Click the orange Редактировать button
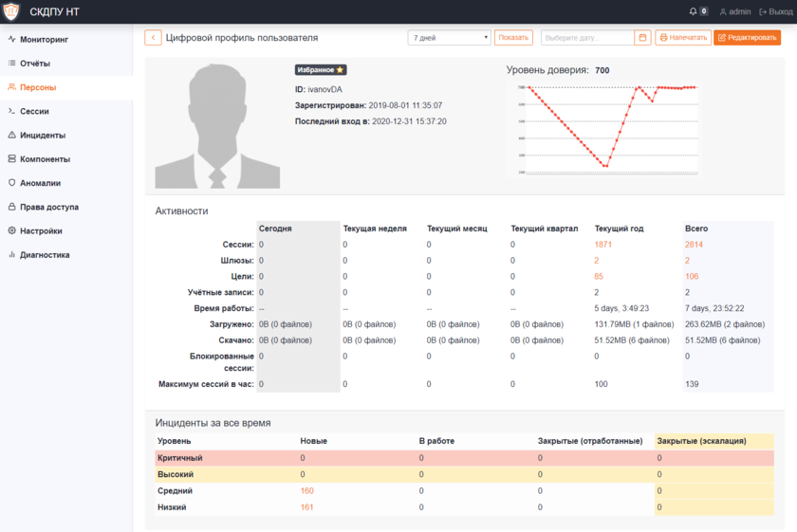Viewport: 797px width, 532px height. (747, 38)
